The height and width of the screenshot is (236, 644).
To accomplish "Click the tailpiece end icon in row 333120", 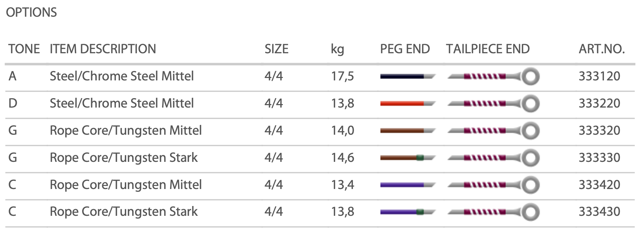I will (493, 76).
